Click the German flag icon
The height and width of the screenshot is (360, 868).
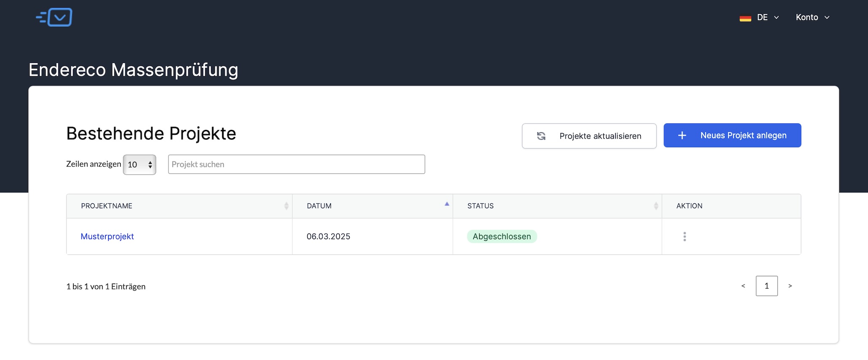click(x=745, y=18)
